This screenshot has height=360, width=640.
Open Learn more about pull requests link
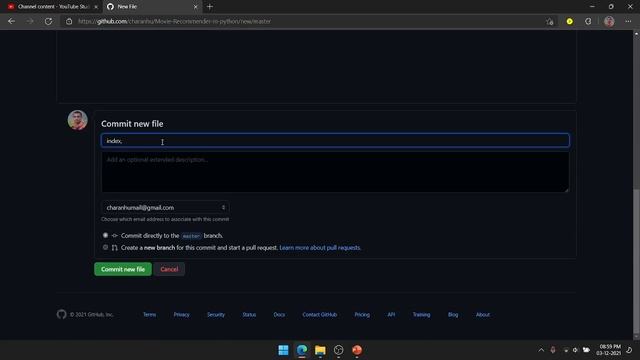click(x=320, y=248)
